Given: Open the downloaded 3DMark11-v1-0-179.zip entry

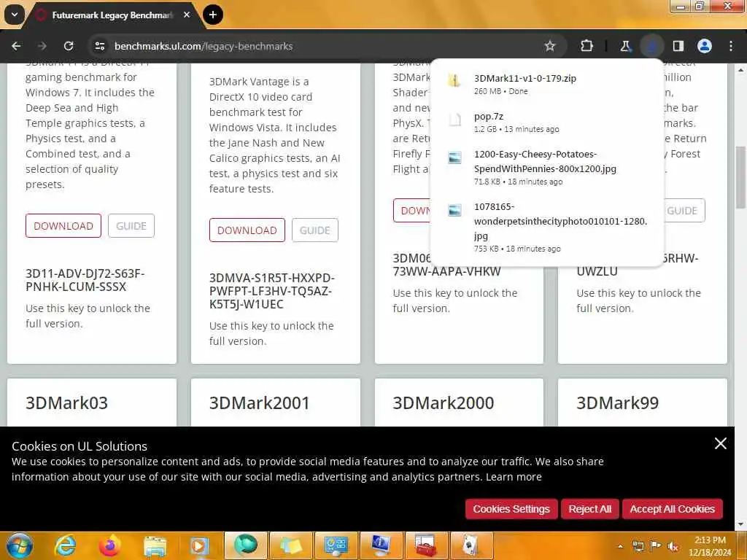Looking at the screenshot, I should [547, 84].
